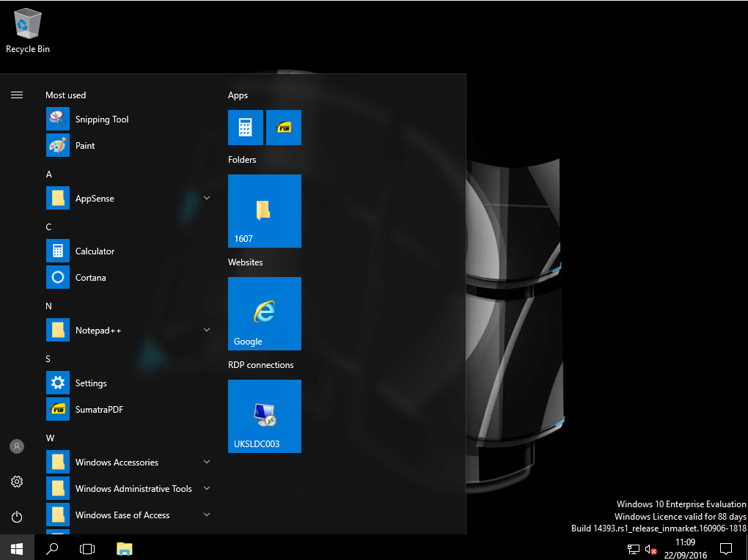Launch the UKSLDC003 RDP connection tile

coord(265,416)
